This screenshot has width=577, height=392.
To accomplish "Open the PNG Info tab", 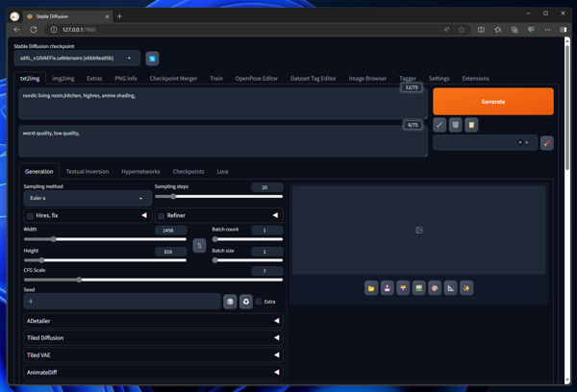I will 126,79.
